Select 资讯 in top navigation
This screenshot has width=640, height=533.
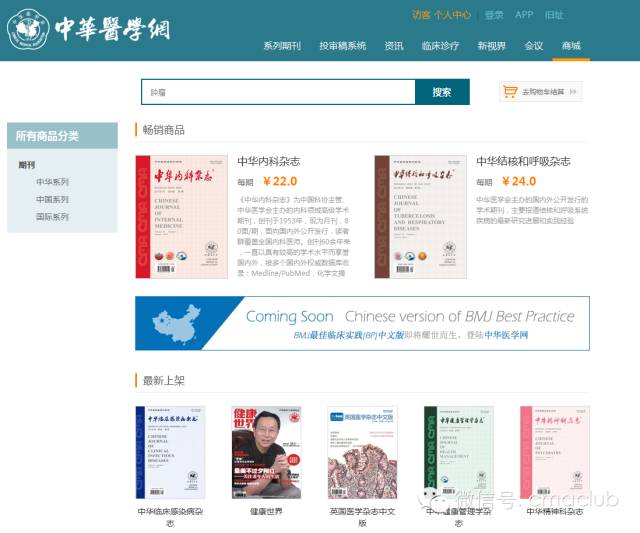(394, 46)
